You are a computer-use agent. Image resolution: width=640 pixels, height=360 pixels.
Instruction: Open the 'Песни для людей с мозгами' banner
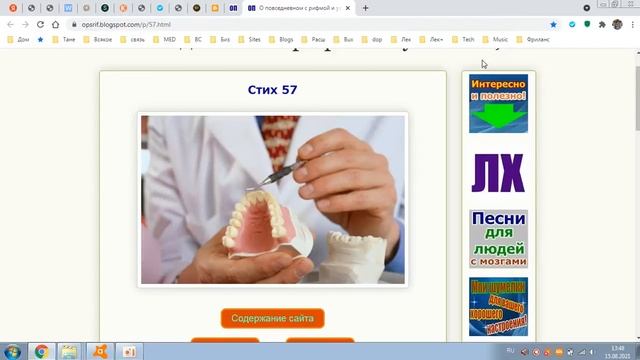498,239
